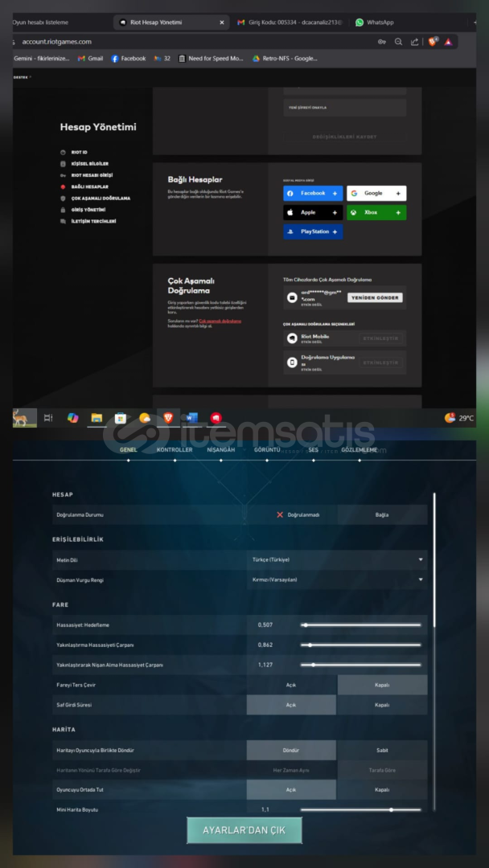Open the Düşman Vurgu Rengi dropdown
This screenshot has height=868, width=489.
click(x=337, y=579)
